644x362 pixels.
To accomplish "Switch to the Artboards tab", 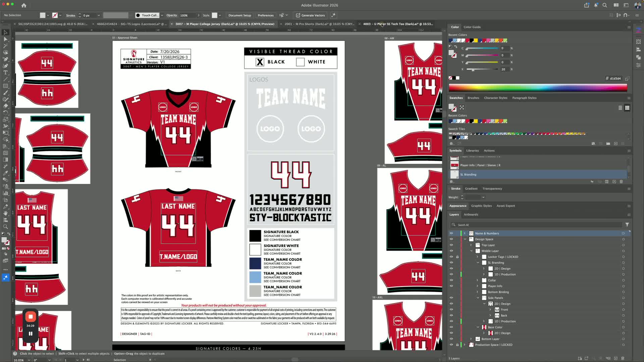I will 471,215.
